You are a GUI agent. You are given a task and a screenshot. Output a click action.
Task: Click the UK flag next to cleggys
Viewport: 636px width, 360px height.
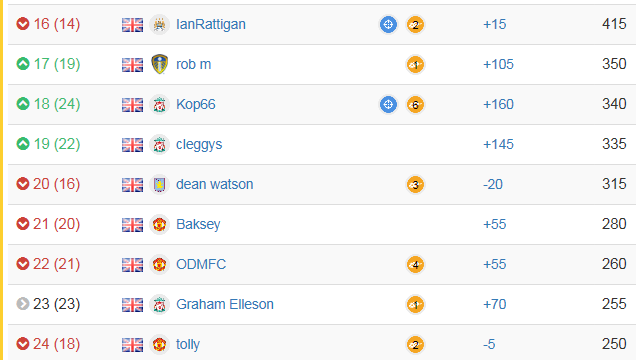(x=132, y=145)
